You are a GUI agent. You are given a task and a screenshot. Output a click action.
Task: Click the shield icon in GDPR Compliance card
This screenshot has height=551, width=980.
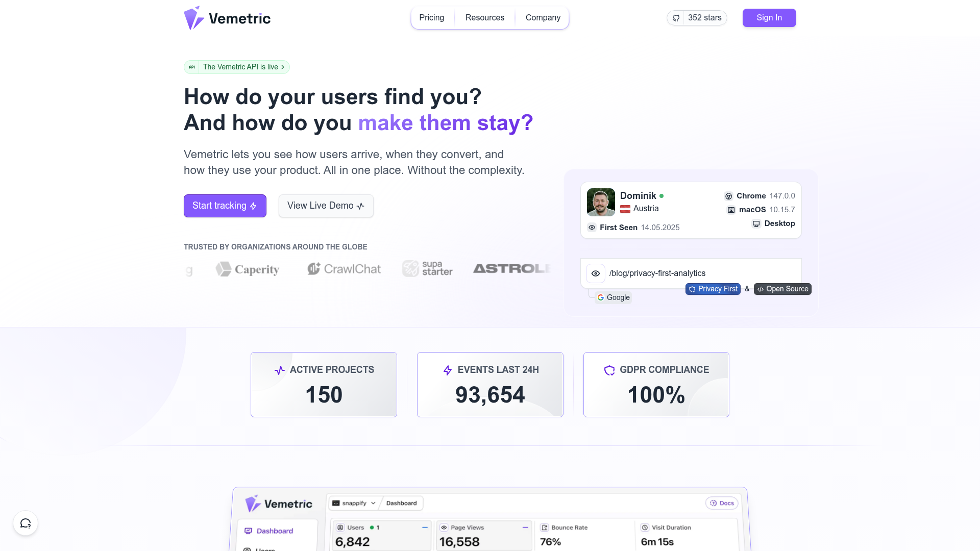(x=609, y=370)
